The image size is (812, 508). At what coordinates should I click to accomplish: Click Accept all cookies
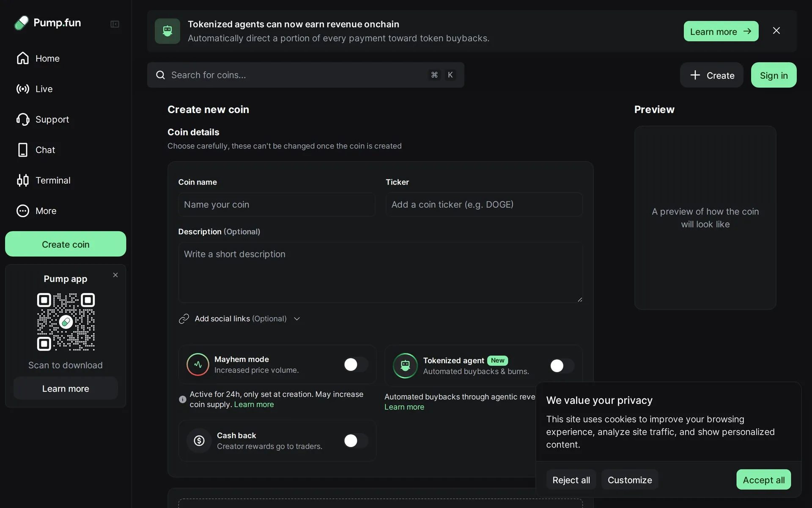[763, 480]
